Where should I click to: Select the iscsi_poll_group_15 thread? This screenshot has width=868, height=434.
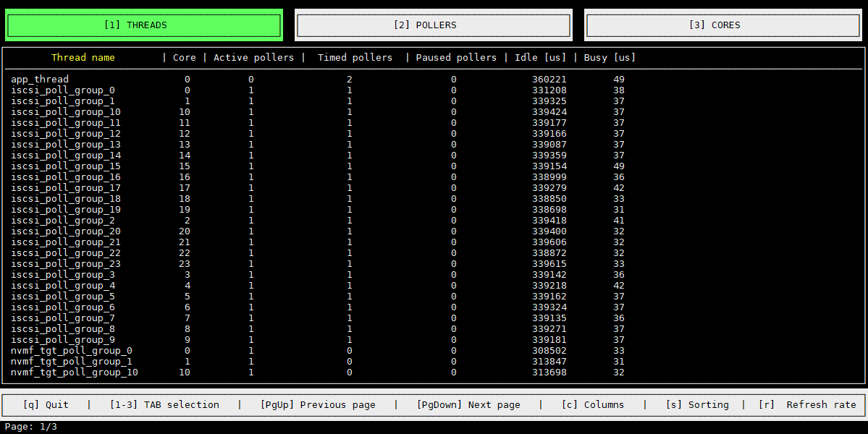coord(66,166)
